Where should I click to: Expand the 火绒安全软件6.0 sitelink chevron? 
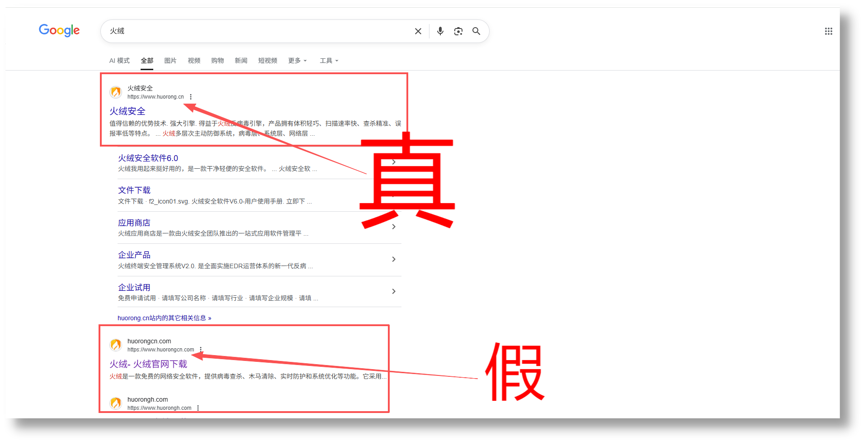pos(393,161)
